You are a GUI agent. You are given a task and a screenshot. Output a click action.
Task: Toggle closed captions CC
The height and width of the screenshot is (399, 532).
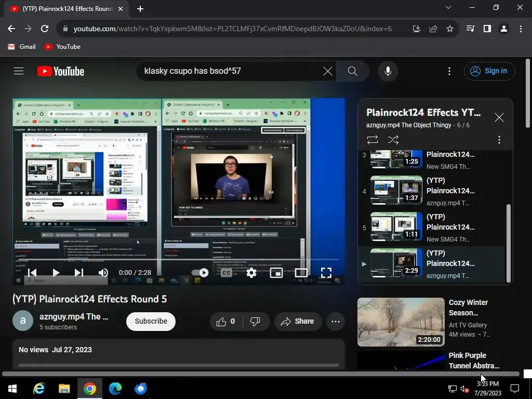point(227,272)
